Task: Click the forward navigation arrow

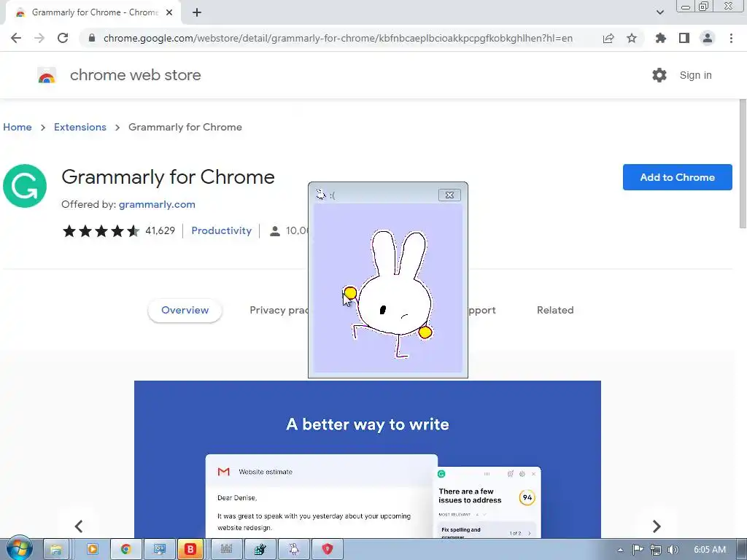Action: point(39,38)
